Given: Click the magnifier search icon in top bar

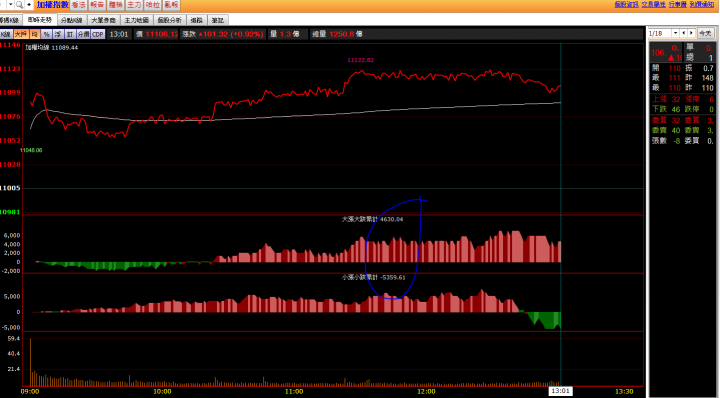Looking at the screenshot, I should [x=19, y=5].
